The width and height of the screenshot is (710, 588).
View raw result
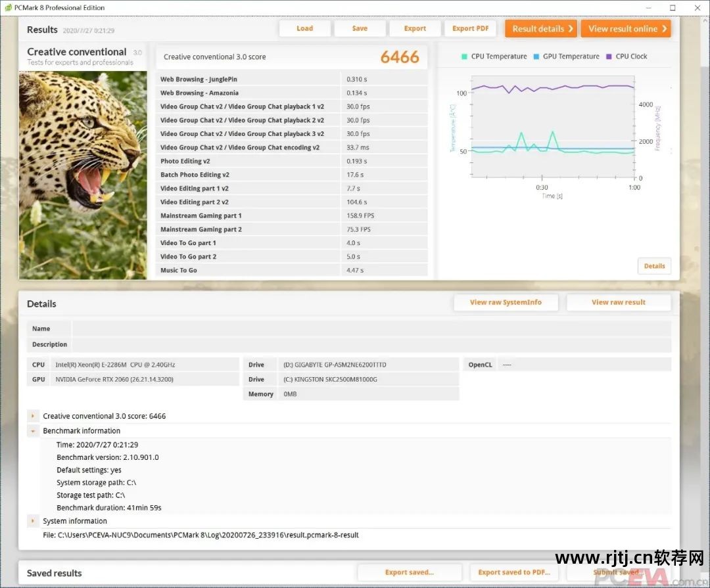coord(619,302)
